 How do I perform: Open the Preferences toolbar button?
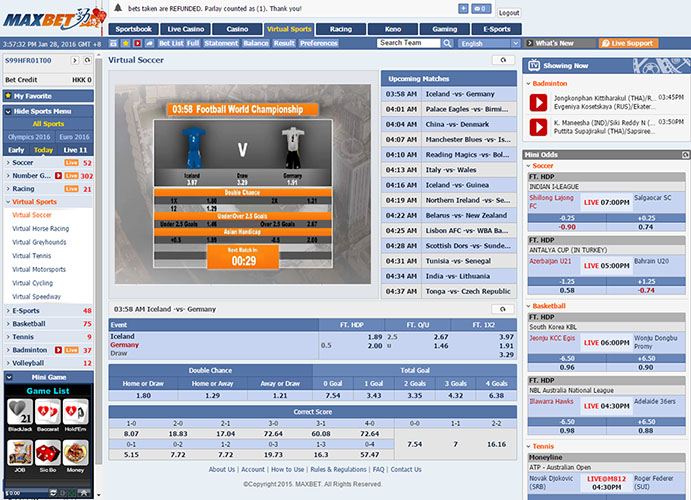(x=319, y=43)
